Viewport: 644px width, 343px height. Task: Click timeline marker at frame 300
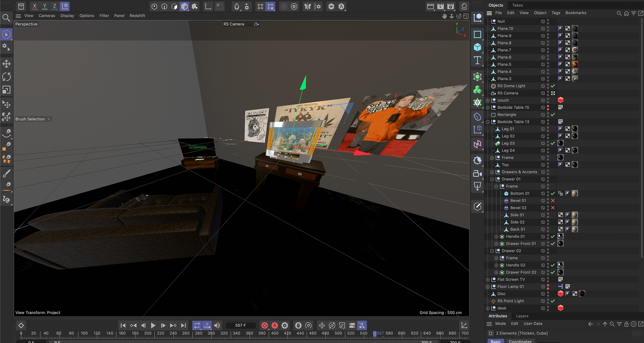pyautogui.click(x=211, y=334)
